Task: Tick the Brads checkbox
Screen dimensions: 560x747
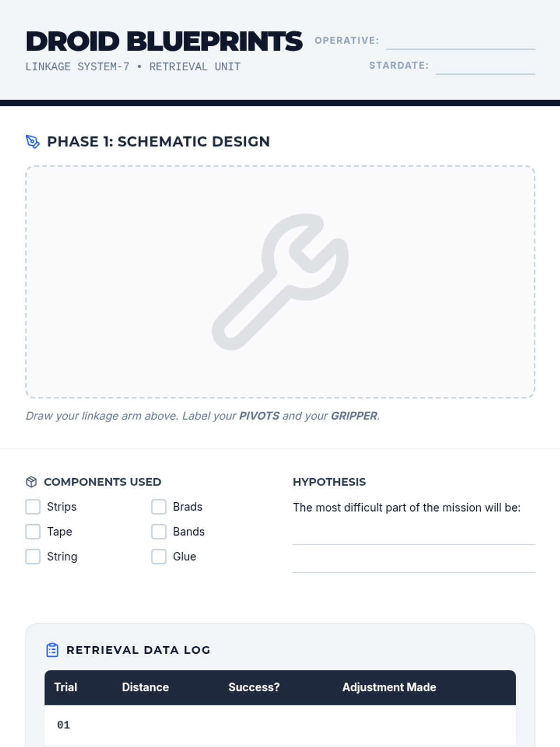Action: tap(159, 507)
